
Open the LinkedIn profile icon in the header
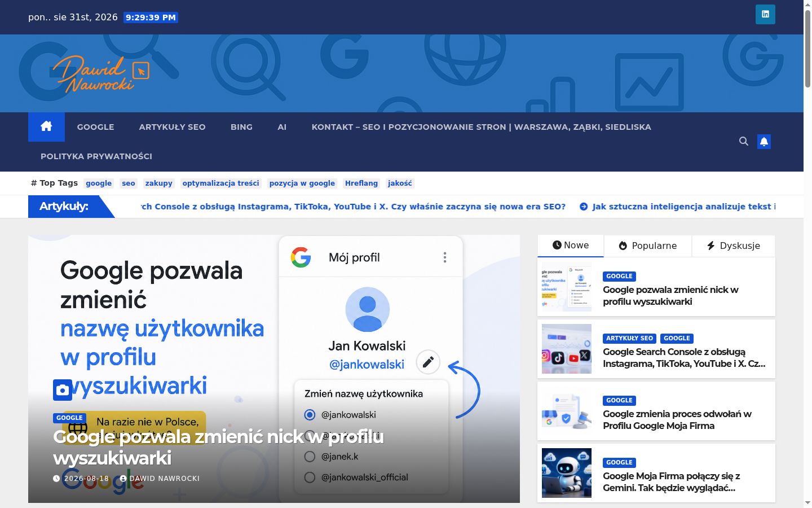tap(765, 14)
